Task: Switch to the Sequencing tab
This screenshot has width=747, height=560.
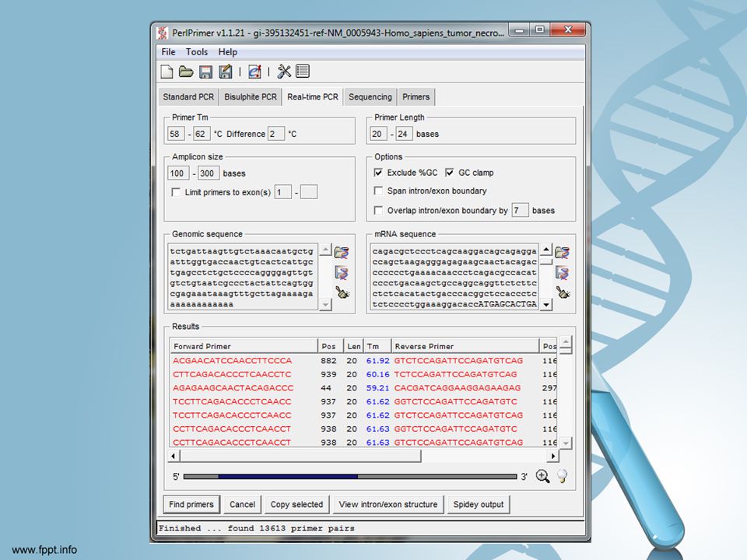Action: (x=370, y=96)
